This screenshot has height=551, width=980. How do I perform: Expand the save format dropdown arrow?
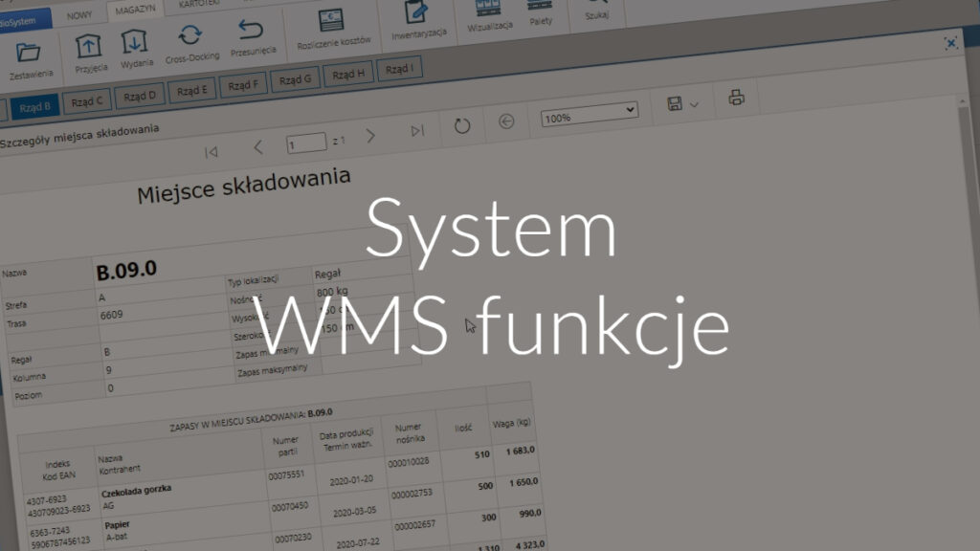[694, 104]
